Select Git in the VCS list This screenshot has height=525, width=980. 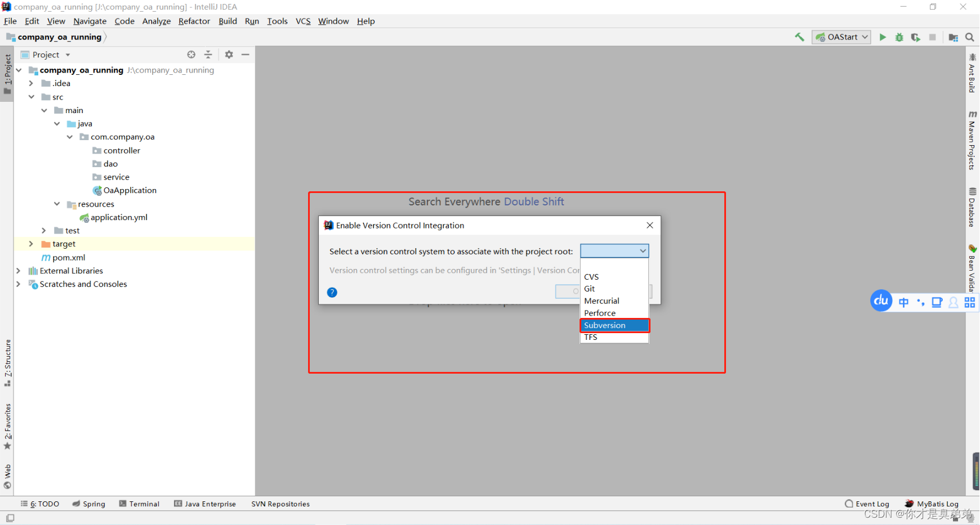(614, 289)
